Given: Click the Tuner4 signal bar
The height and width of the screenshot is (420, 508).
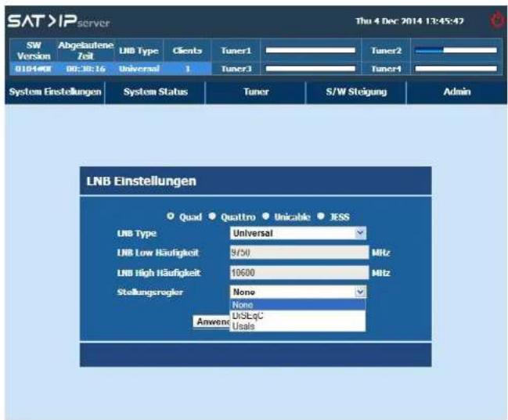Looking at the screenshot, I should (456, 68).
